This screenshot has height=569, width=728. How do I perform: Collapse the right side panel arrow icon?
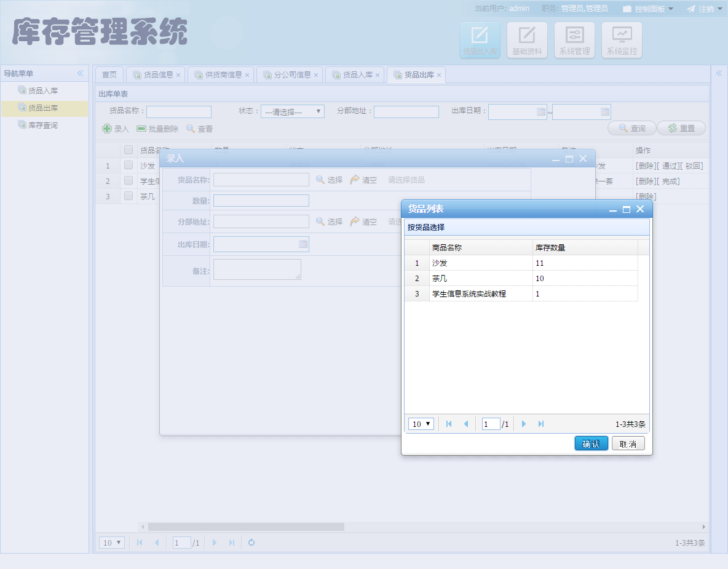pyautogui.click(x=719, y=73)
